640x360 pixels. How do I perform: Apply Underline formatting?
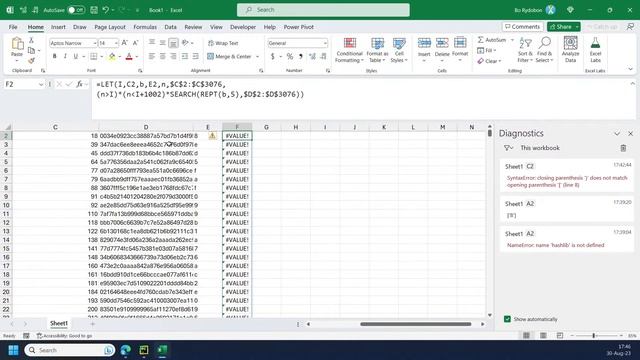tap(76, 56)
